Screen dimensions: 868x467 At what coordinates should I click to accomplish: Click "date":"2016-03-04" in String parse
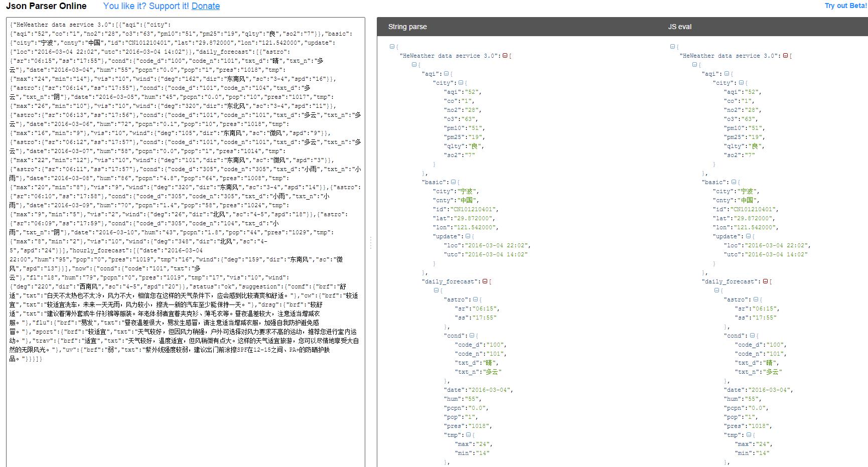pyautogui.click(x=478, y=390)
